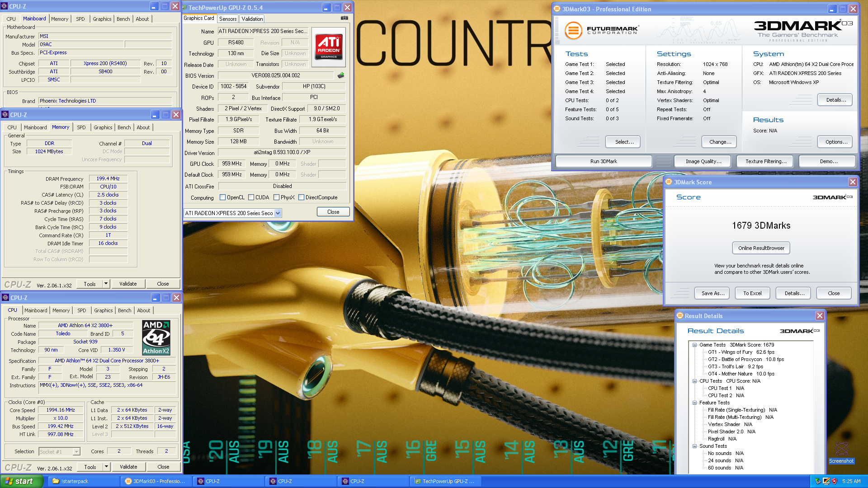Image resolution: width=868 pixels, height=488 pixels.
Task: Collapse the CPU Tests tree node
Action: 694,381
